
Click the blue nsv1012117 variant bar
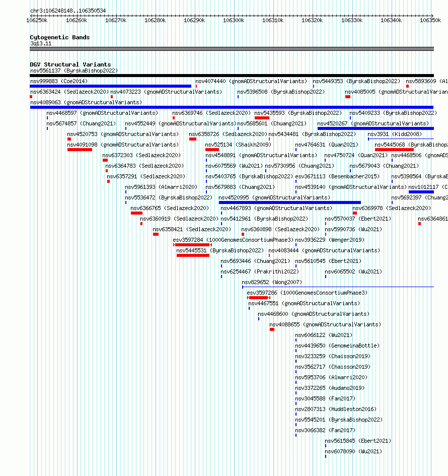[x=421, y=192]
